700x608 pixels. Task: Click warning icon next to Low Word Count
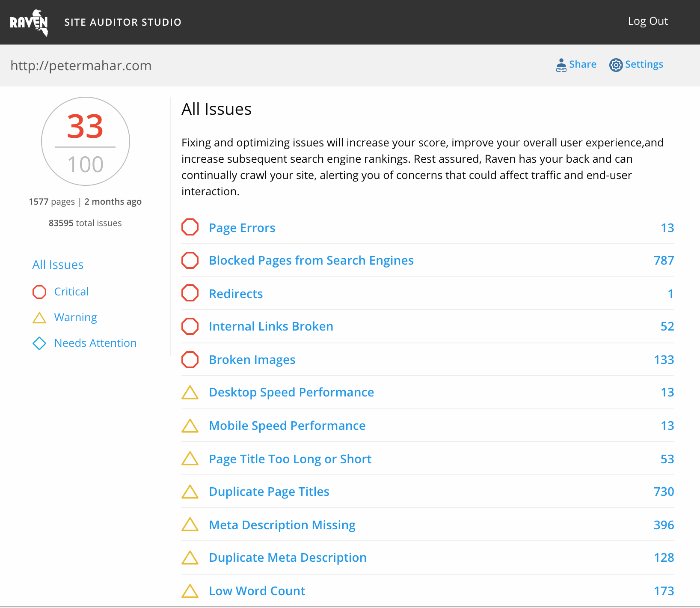point(190,591)
